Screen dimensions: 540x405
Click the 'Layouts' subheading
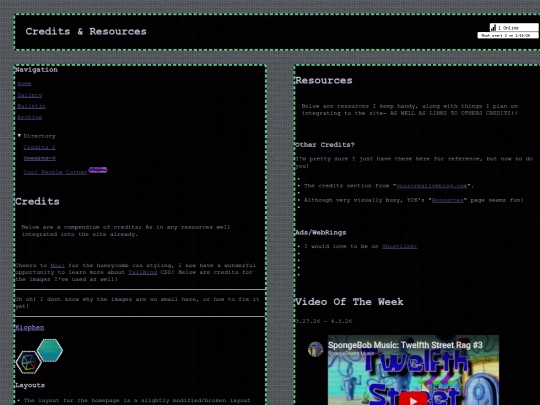click(30, 385)
